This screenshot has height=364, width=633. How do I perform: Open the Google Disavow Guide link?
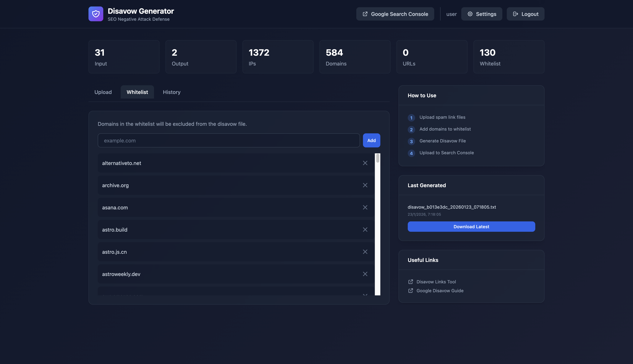pyautogui.click(x=440, y=291)
